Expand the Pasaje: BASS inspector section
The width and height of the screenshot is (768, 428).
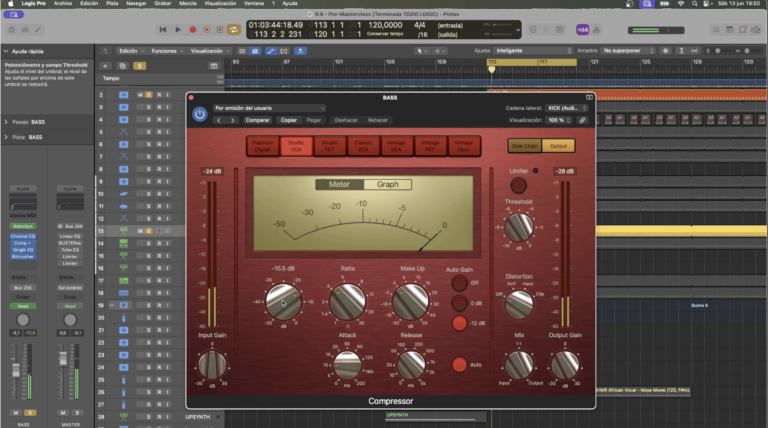click(6, 122)
